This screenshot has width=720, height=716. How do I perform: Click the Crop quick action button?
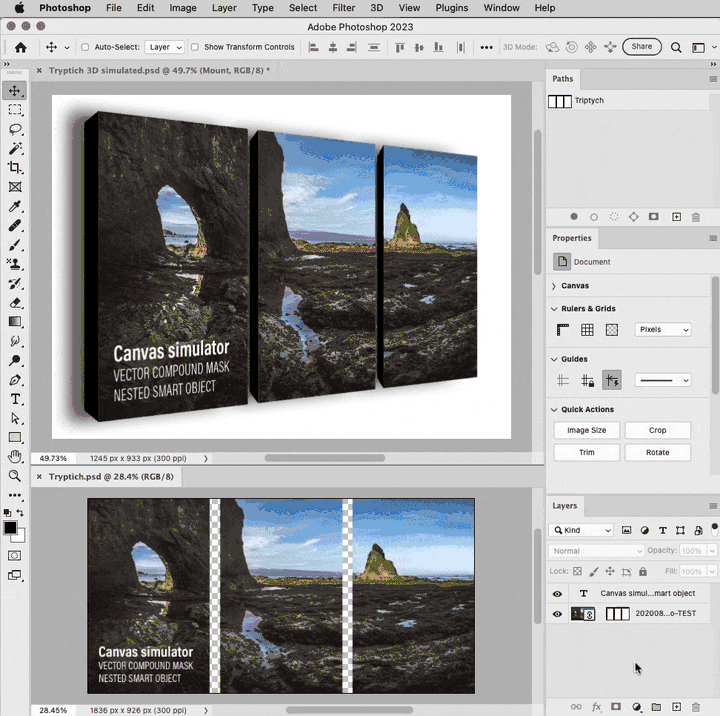coord(658,430)
